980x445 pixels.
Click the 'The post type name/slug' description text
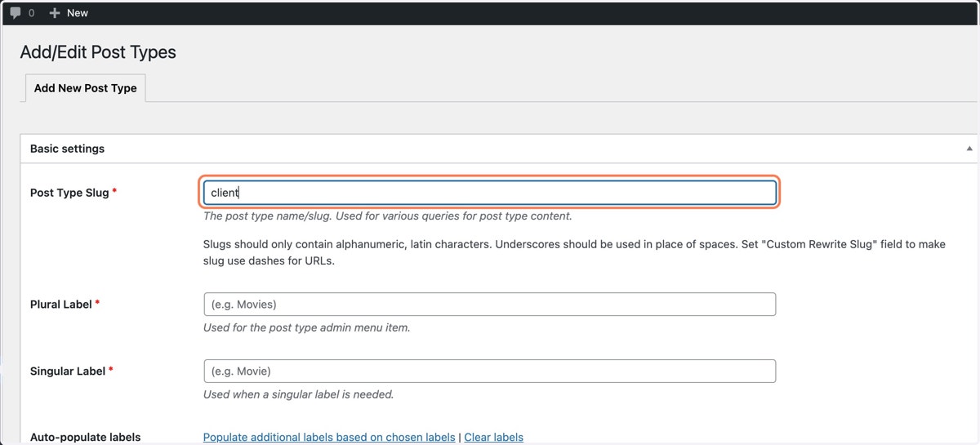click(x=387, y=216)
